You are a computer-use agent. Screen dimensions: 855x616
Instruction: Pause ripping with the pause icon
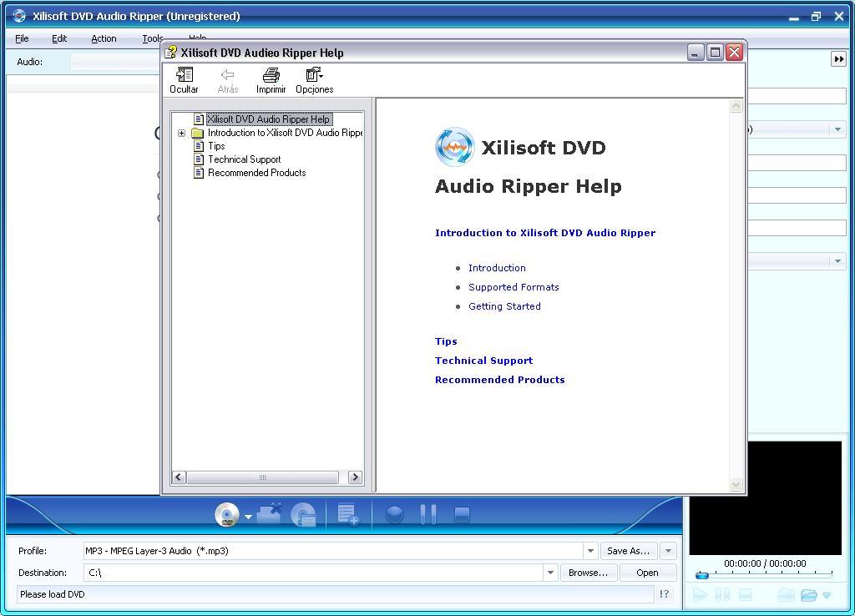coord(428,515)
